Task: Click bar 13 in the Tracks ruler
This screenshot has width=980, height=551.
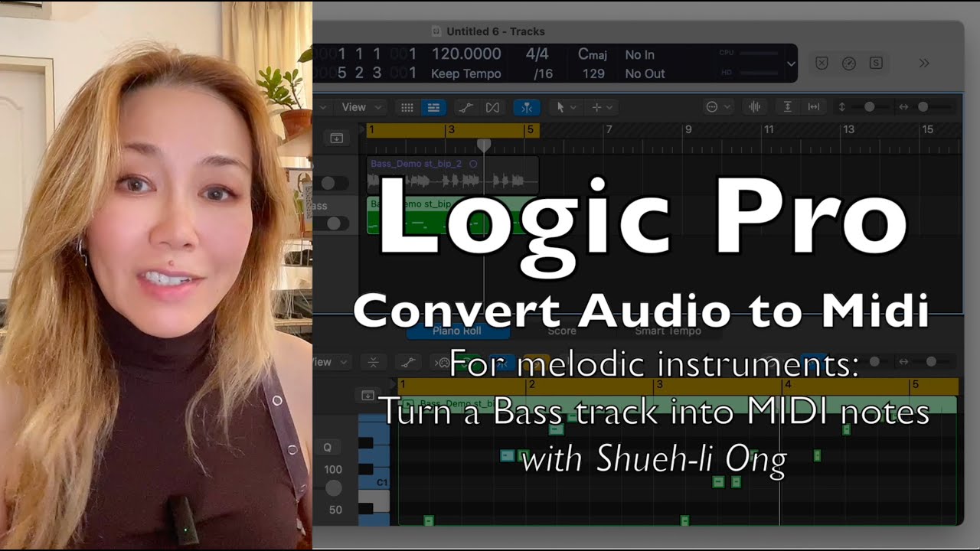Action: pos(848,130)
